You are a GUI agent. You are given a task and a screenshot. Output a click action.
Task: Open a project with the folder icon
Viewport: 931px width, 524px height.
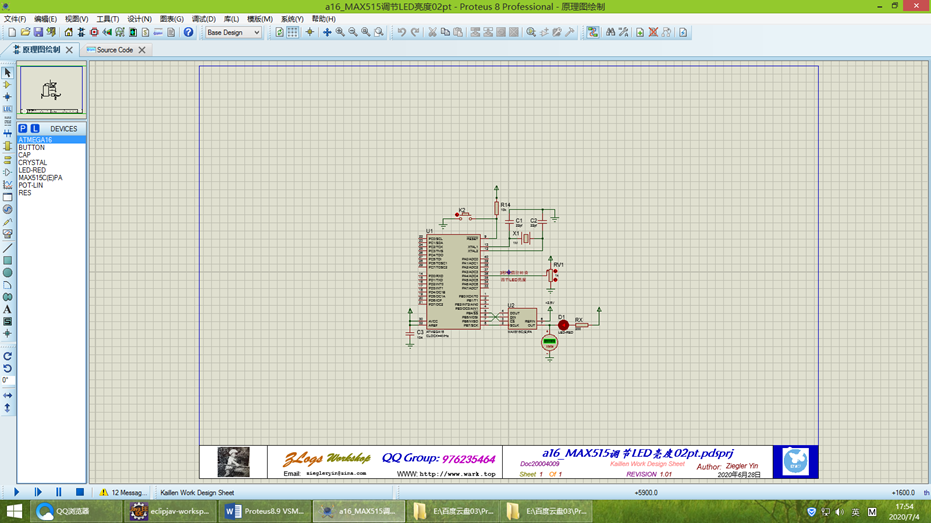tap(25, 32)
